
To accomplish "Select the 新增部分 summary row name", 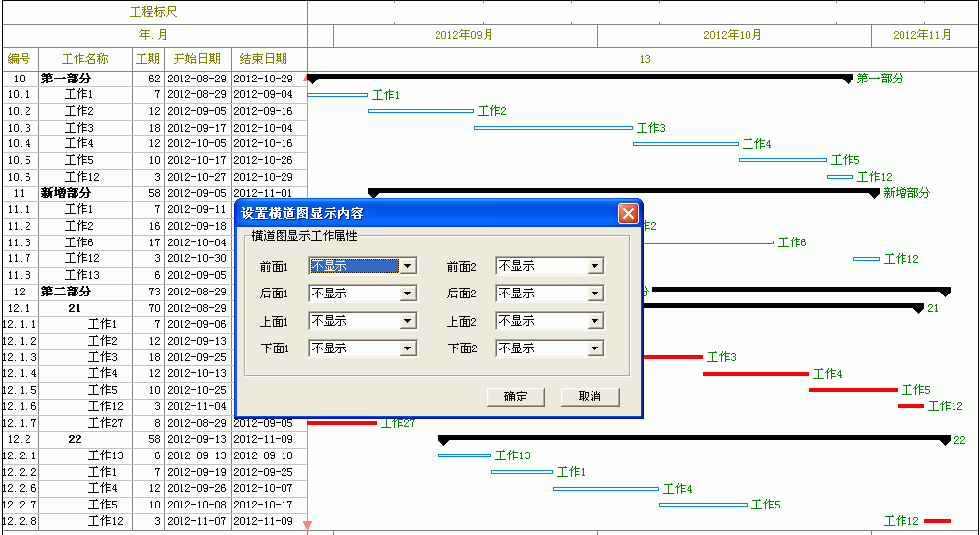I will pos(67,193).
